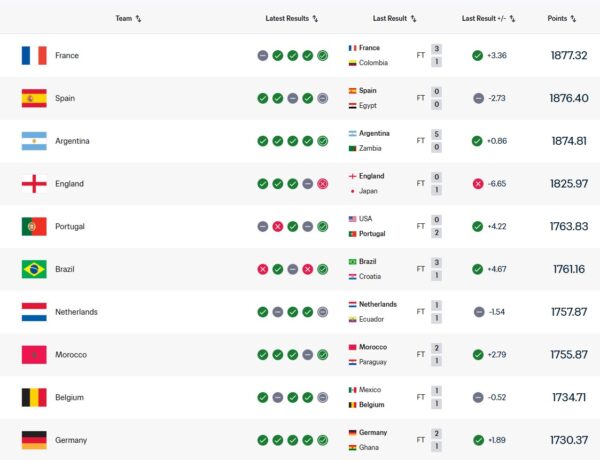Click the France flag icon
Viewport: 600px width, 460px height.
[34, 56]
